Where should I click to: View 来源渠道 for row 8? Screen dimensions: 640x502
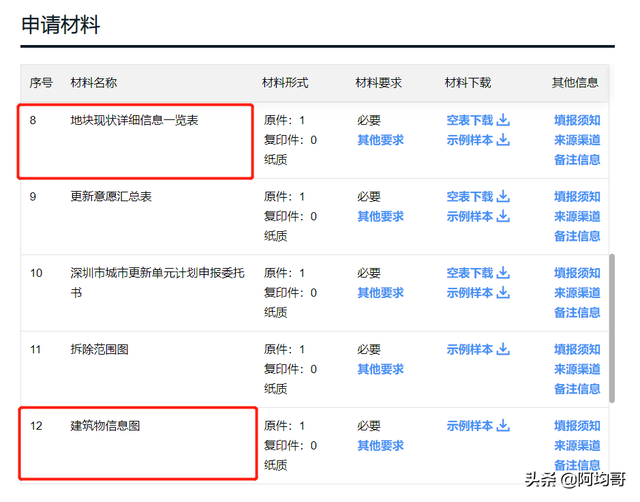pyautogui.click(x=577, y=140)
